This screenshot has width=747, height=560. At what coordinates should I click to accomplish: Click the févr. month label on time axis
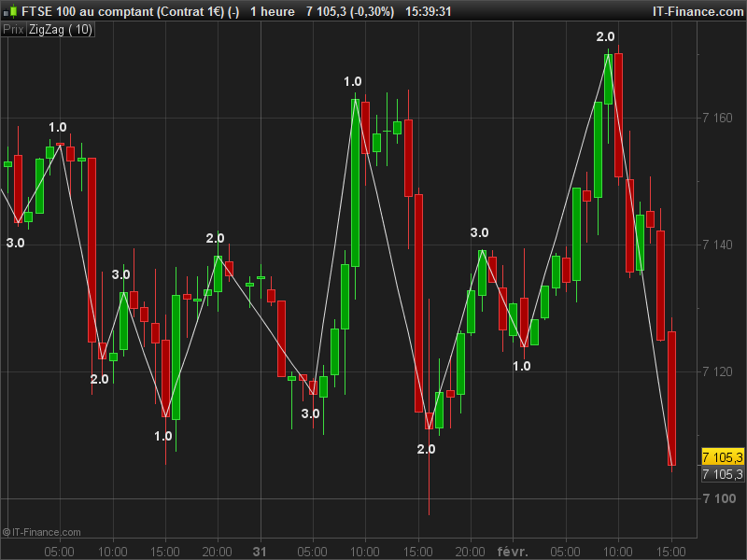[x=513, y=552]
